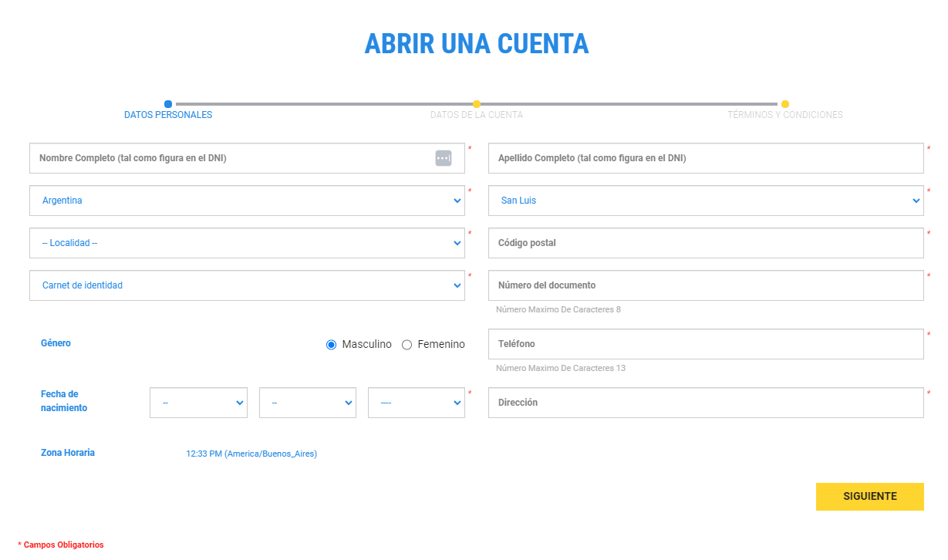Select the Masculino gender option
The width and height of the screenshot is (948, 560).
pos(331,344)
